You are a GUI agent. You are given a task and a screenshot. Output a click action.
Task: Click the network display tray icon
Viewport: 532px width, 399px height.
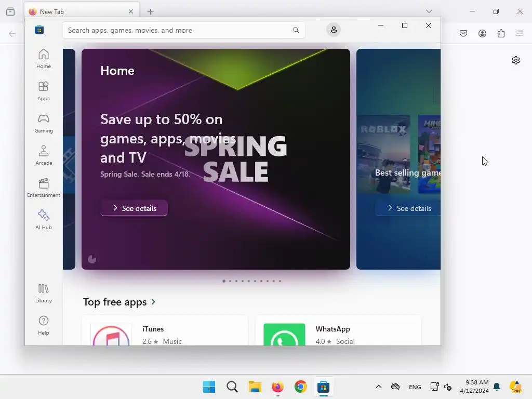point(435,387)
